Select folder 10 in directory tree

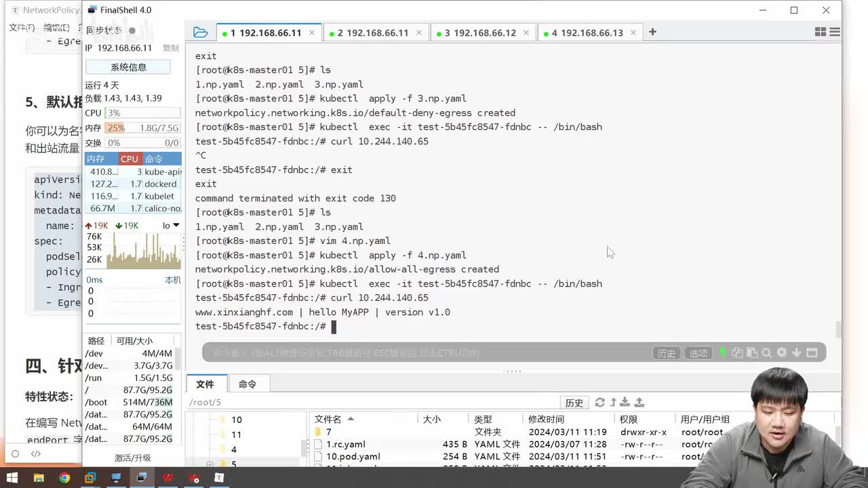coord(236,420)
